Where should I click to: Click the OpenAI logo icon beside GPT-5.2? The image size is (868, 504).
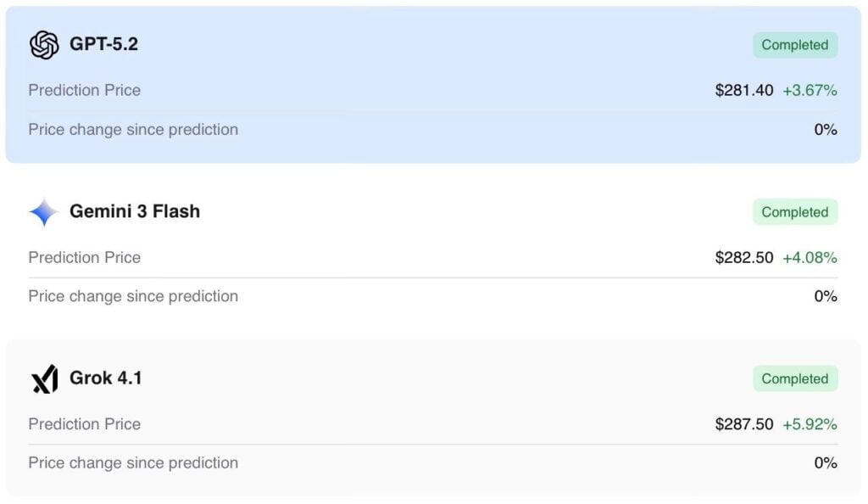[x=44, y=45]
